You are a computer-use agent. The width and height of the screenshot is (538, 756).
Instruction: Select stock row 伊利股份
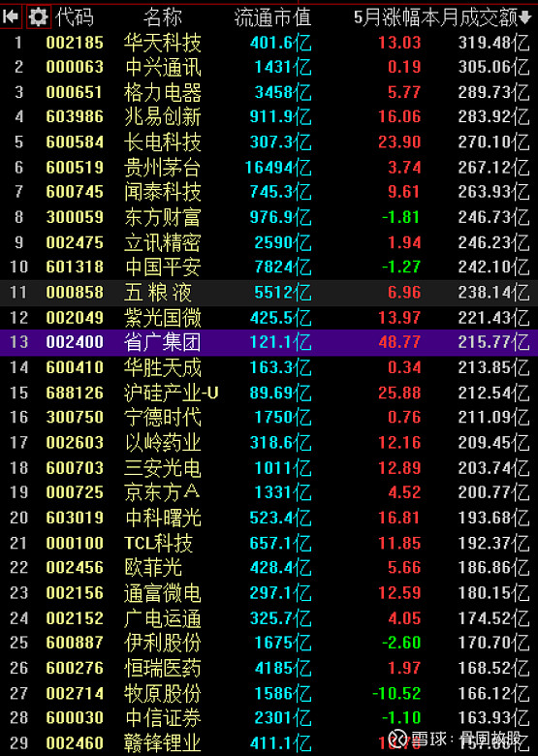point(269,643)
